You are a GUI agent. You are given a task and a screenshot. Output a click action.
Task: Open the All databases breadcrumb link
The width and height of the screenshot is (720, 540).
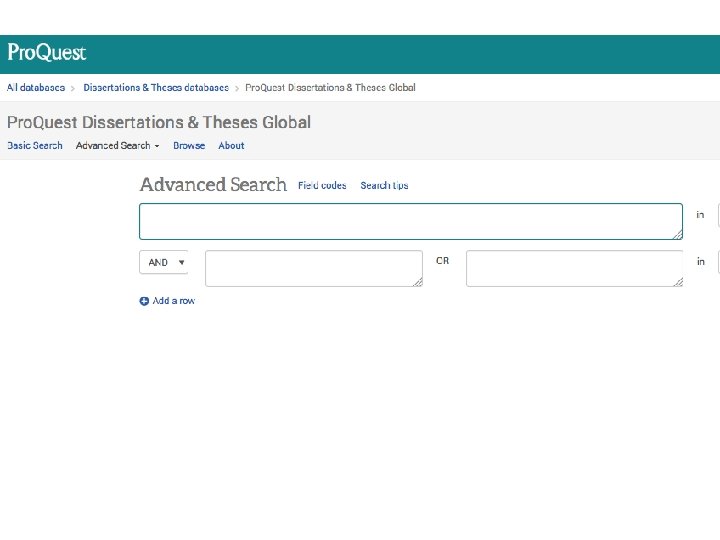pos(36,88)
